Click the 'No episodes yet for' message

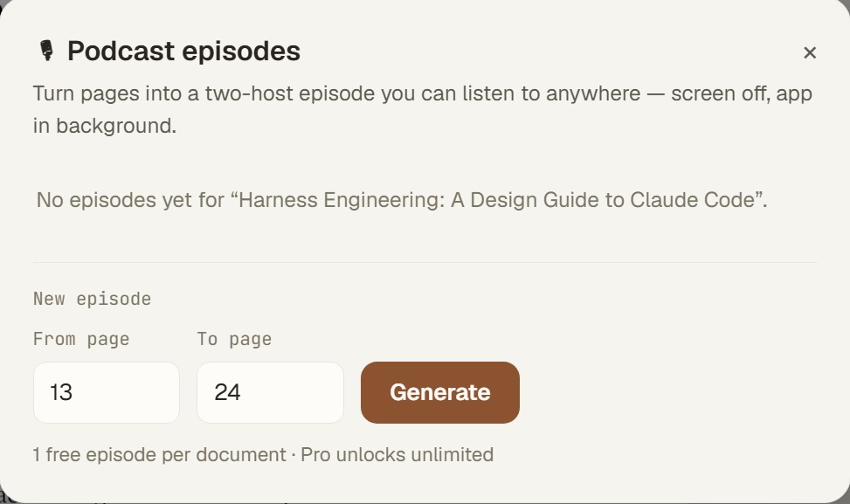130,200
